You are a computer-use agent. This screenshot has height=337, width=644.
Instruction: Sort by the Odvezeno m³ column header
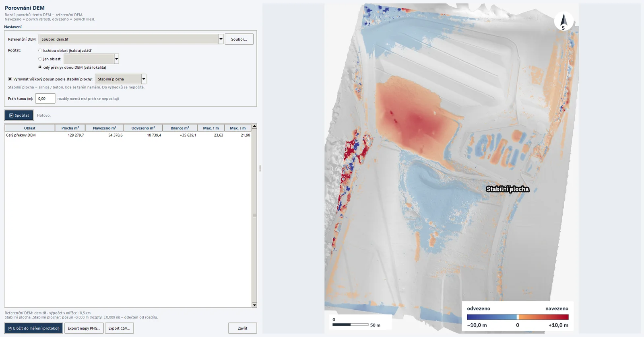(x=143, y=128)
